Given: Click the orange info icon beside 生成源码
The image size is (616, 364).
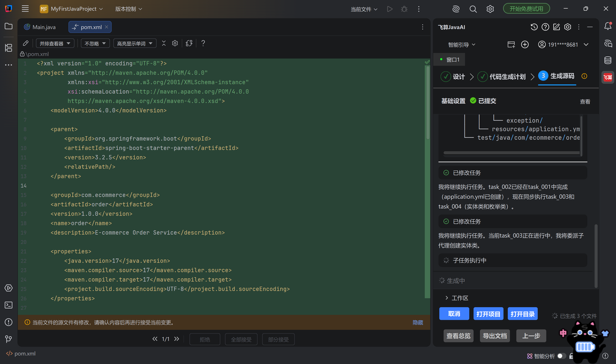Looking at the screenshot, I should [x=584, y=76].
